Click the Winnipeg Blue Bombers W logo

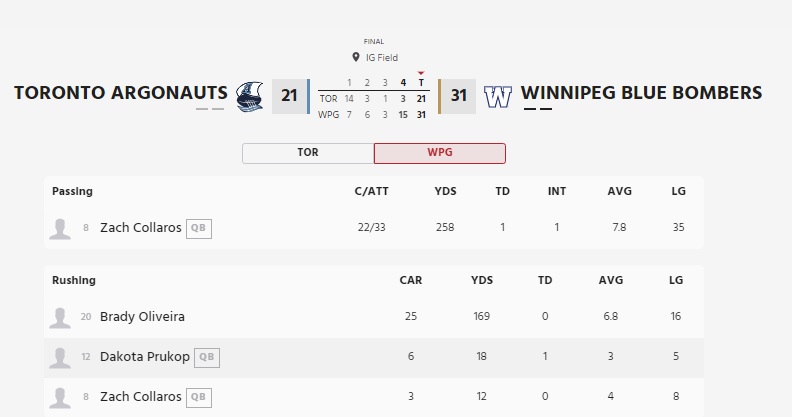[497, 96]
